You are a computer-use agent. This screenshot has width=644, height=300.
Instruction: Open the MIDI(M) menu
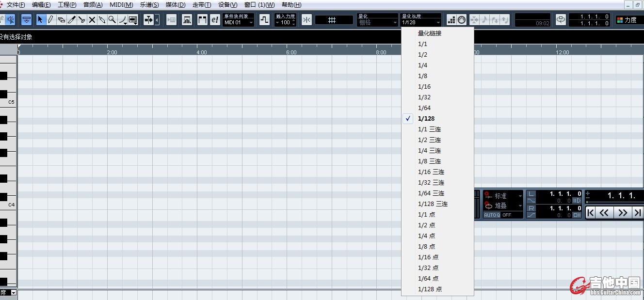tap(121, 5)
